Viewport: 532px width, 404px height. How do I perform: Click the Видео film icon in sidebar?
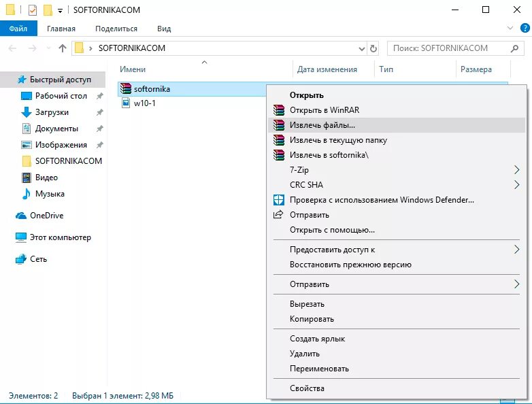[x=26, y=178]
